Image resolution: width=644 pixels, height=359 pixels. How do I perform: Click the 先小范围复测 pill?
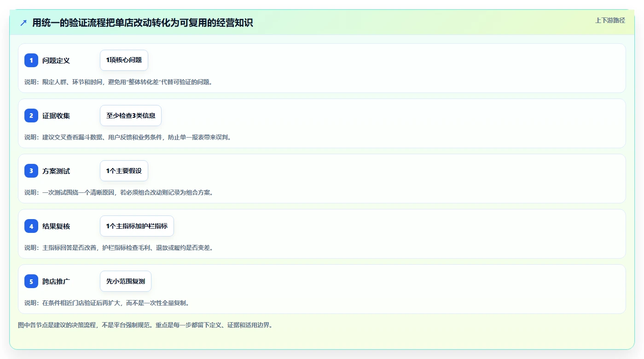[x=126, y=281]
